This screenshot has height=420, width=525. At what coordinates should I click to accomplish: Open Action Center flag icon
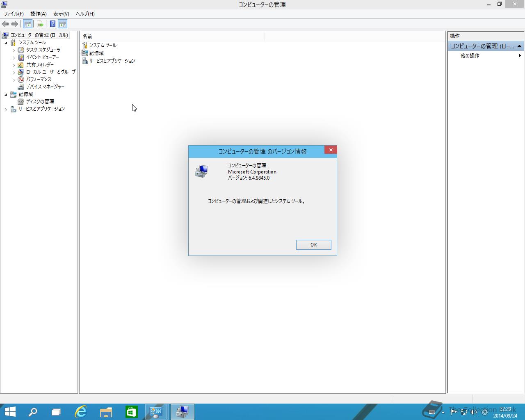[x=454, y=412]
